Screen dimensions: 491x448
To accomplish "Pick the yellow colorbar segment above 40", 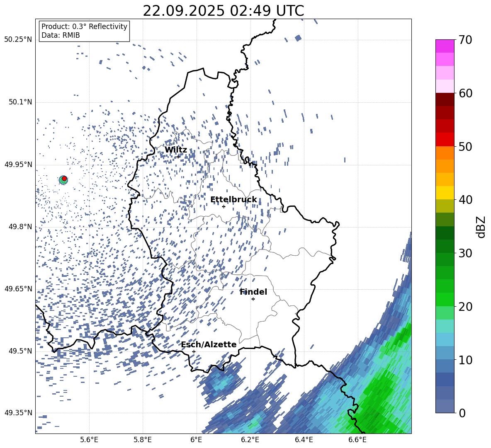I will click(445, 193).
